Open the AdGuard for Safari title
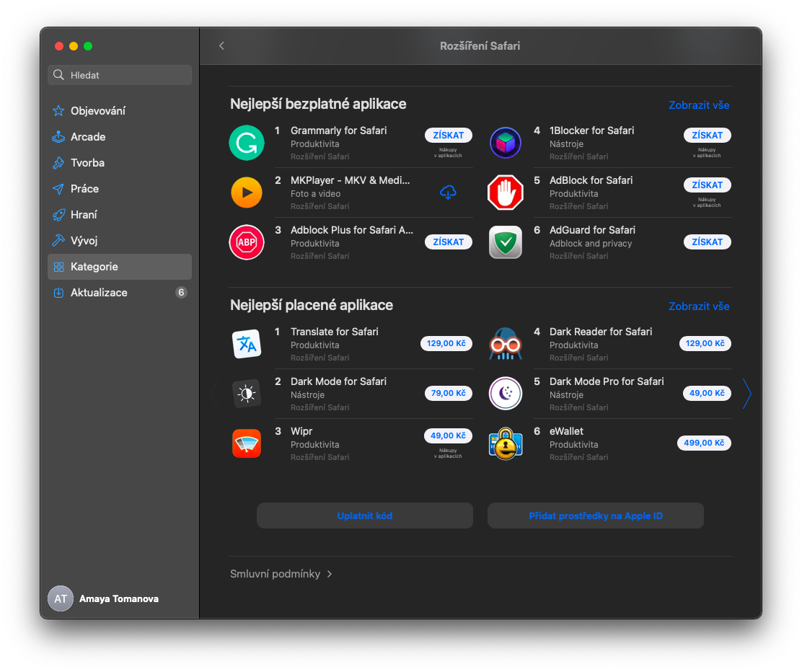This screenshot has width=802, height=672. coord(592,229)
